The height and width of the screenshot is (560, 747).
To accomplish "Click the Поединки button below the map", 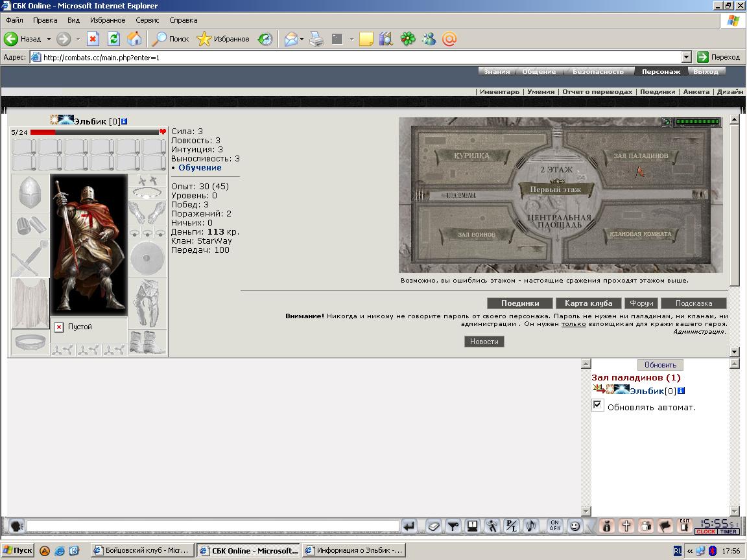I will 520,303.
